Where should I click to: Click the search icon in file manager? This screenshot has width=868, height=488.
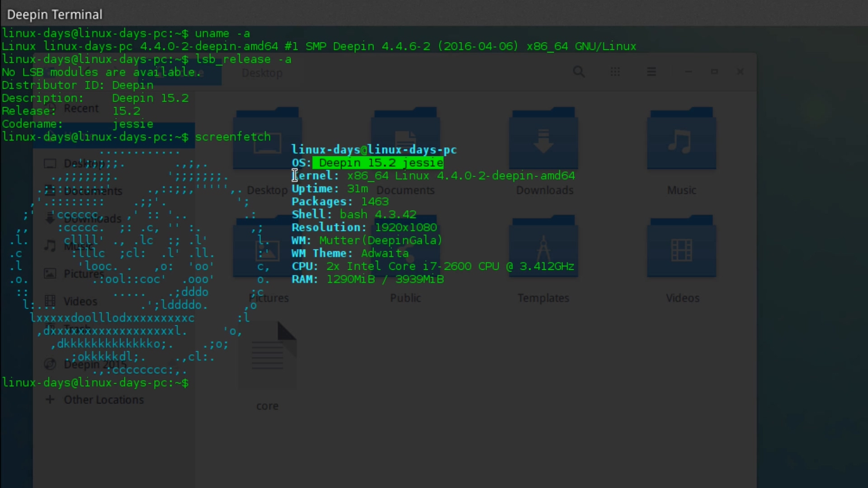click(579, 72)
